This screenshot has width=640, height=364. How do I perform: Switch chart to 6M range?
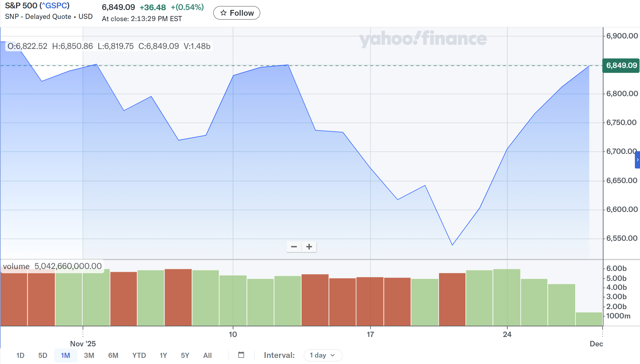tap(113, 355)
